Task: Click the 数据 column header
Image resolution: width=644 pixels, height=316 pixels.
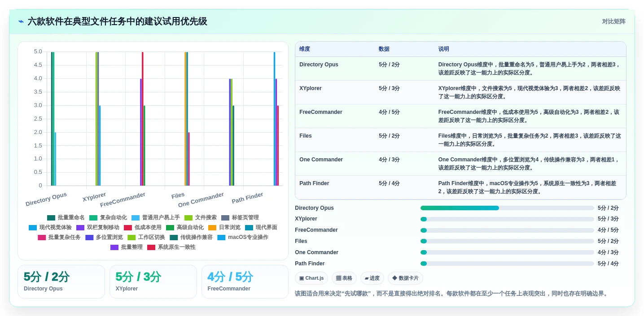Action: [x=384, y=49]
